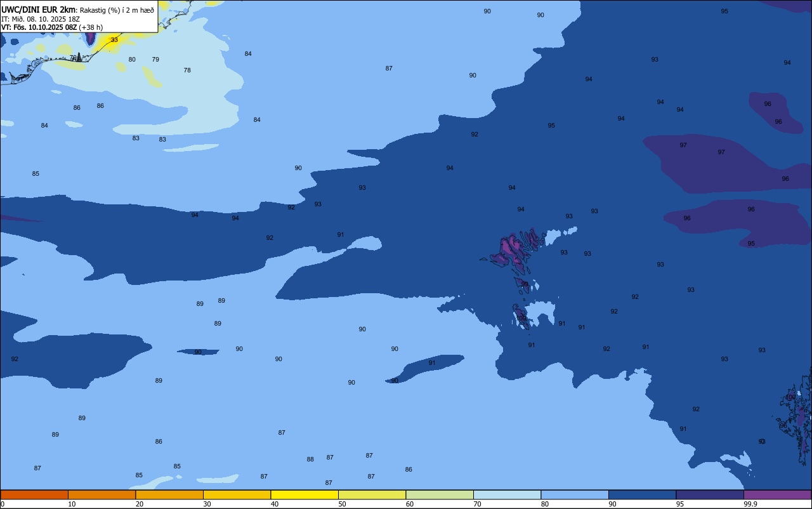This screenshot has height=509, width=812.
Task: Select the light blue 80–90 legend swatch
Action: pyautogui.click(x=575, y=494)
